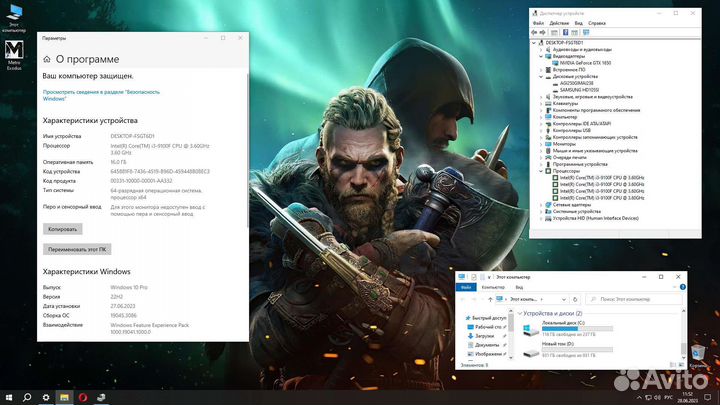720x405 pixels.
Task: Click forward arrow in Device Manager toolbar
Action: [542, 33]
